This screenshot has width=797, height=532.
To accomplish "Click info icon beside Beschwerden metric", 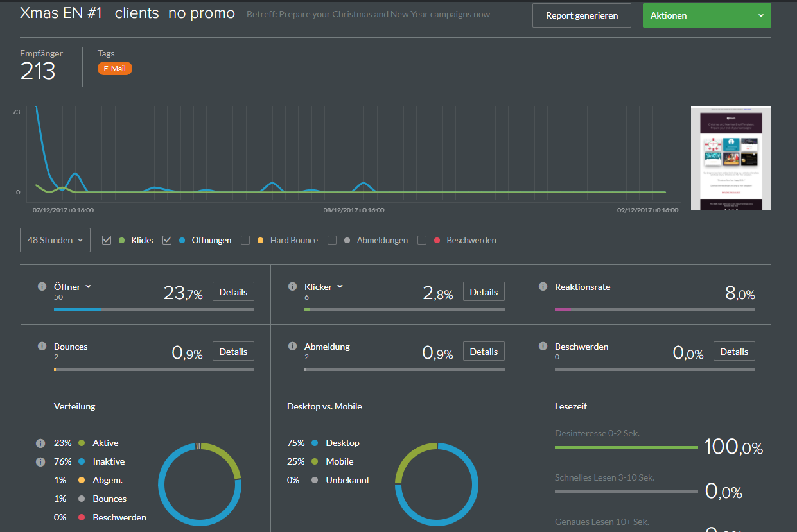I will [x=543, y=347].
